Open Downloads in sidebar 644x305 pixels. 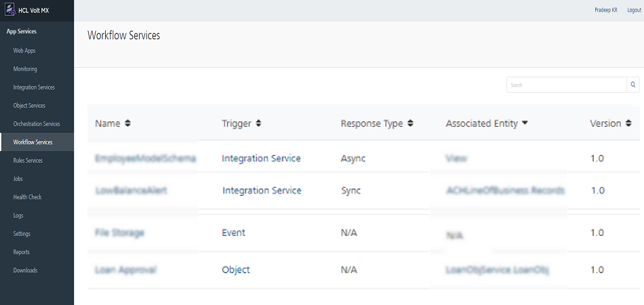tap(25, 270)
